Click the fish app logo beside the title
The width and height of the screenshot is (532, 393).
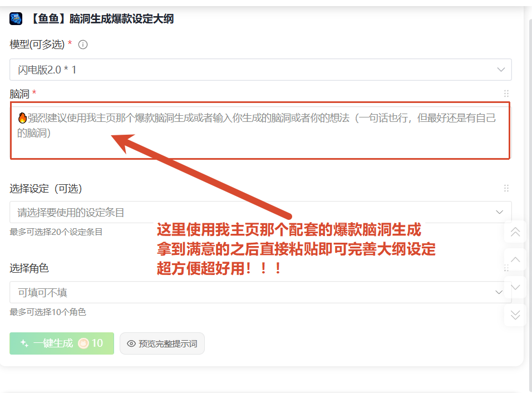(16, 19)
